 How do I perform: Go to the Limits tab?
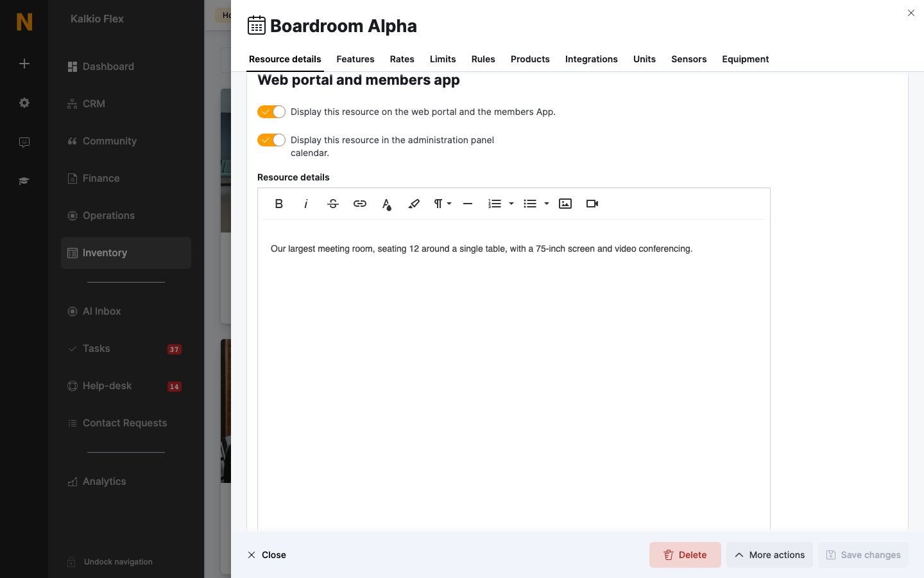click(x=443, y=59)
